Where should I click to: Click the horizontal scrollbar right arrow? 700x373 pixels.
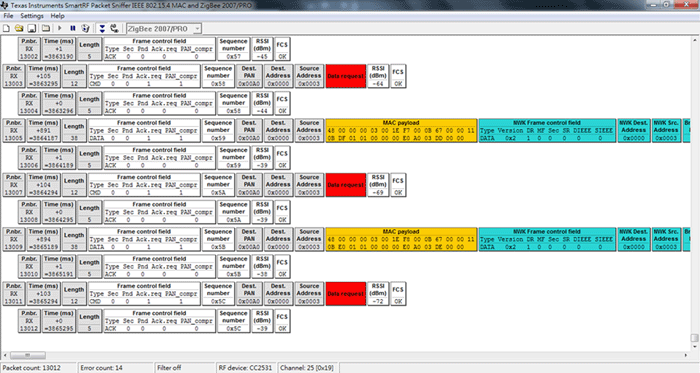[x=686, y=355]
